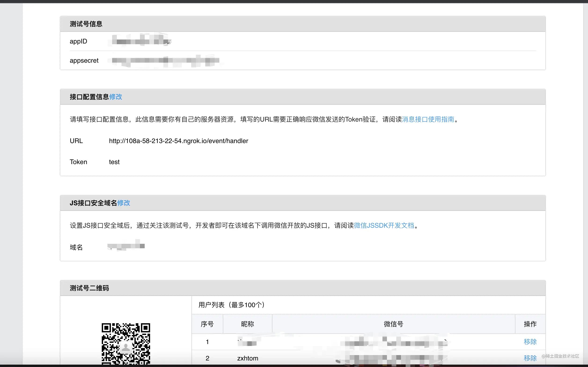The height and width of the screenshot is (367, 588).
Task: Open the 修改 link for JS接口安全域名
Action: coord(124,203)
